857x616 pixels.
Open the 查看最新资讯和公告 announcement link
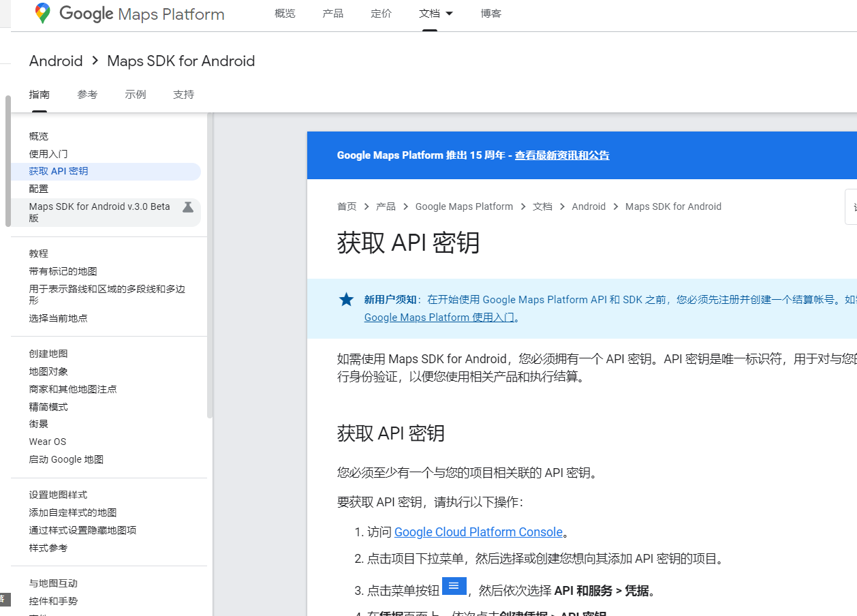tap(562, 155)
